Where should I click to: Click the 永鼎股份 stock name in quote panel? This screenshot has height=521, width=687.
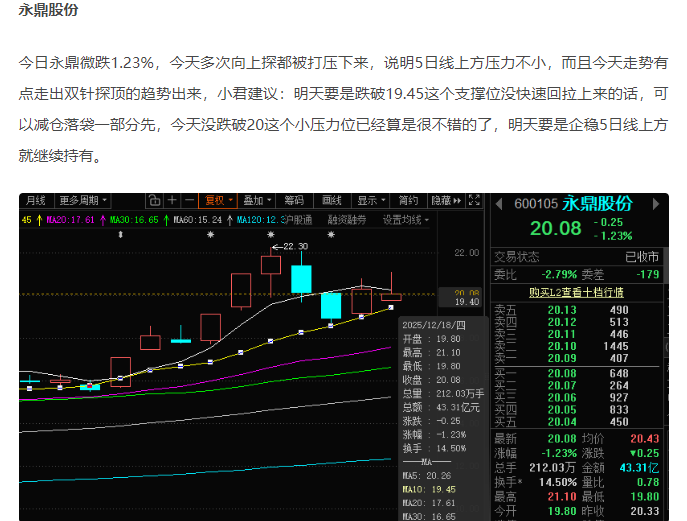(598, 203)
